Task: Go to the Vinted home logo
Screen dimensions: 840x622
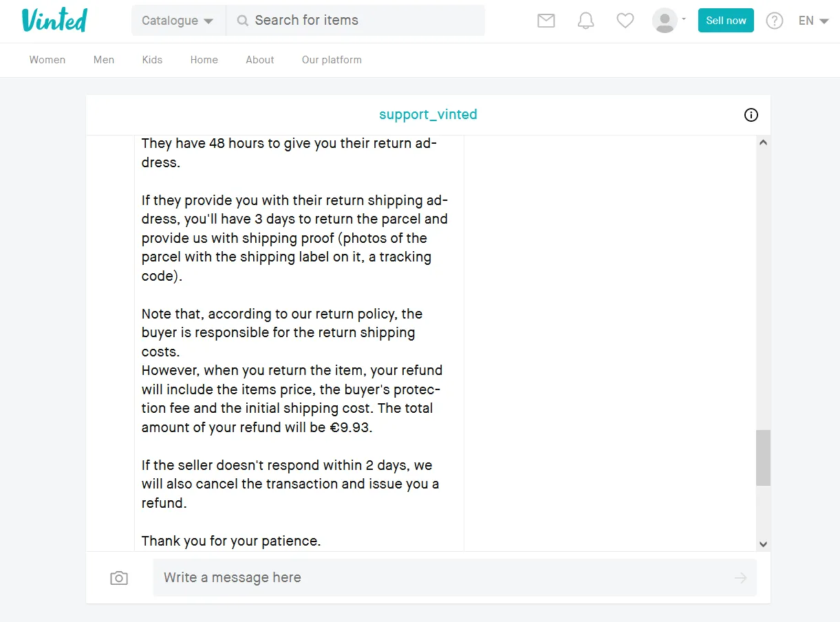Action: click(54, 20)
